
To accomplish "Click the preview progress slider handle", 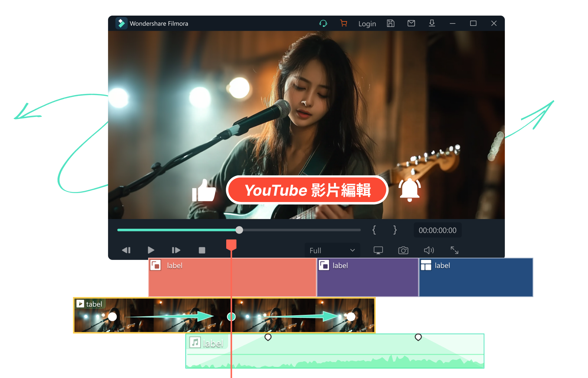I will point(239,230).
